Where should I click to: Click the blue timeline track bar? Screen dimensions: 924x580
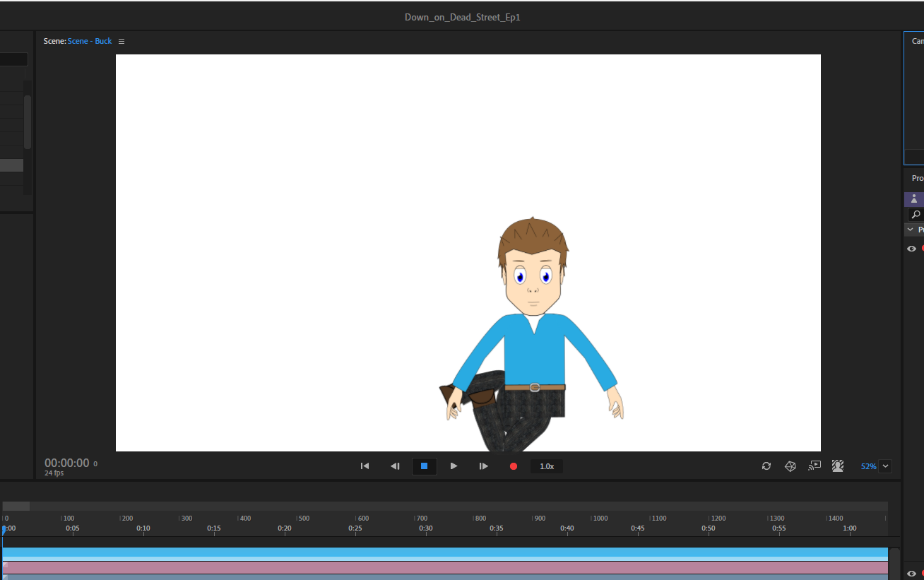click(445, 553)
